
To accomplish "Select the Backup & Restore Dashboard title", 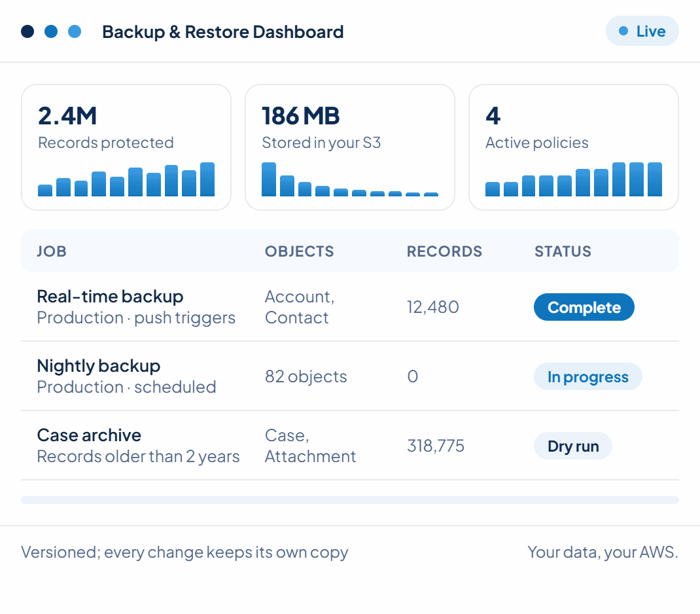I will pyautogui.click(x=223, y=31).
